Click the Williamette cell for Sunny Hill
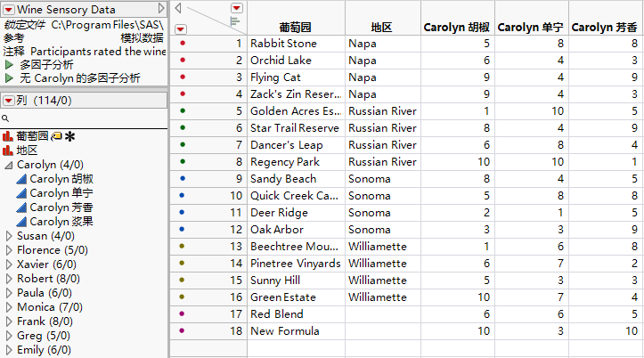The image size is (644, 358). [383, 281]
